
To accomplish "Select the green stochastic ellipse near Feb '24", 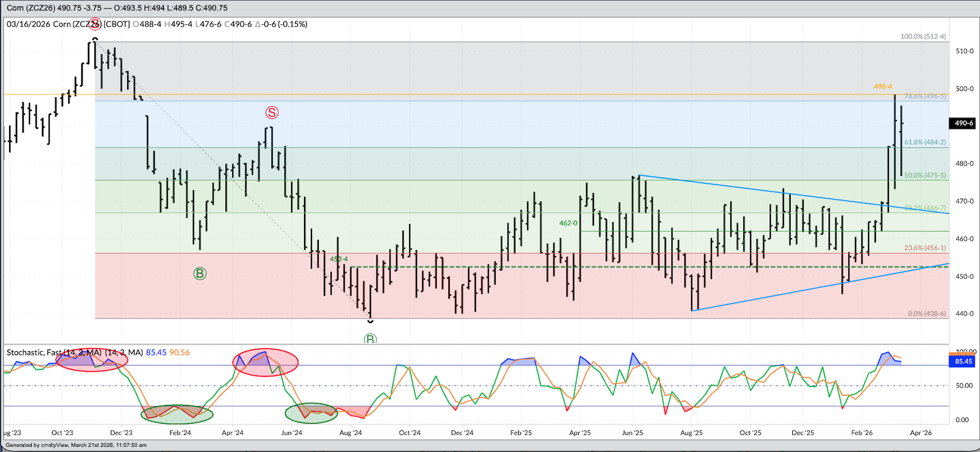I will [177, 414].
